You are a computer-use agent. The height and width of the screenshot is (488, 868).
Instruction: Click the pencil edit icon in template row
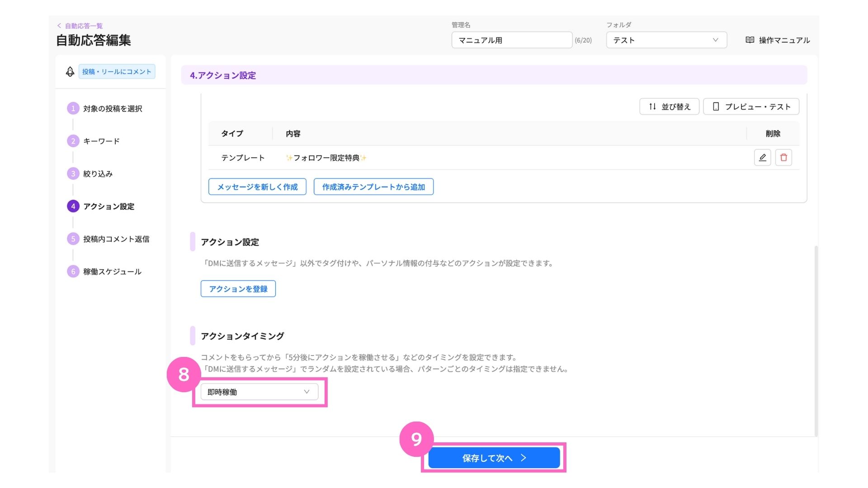tap(762, 158)
